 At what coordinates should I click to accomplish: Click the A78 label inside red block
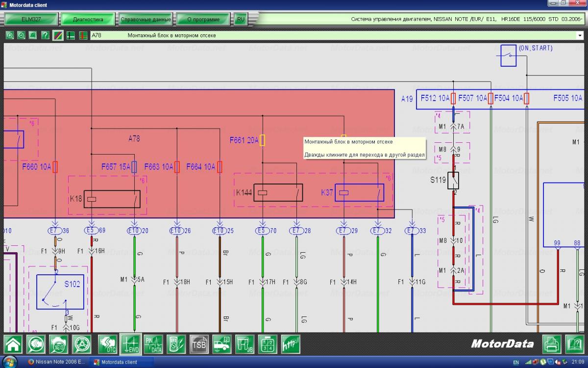pos(134,139)
